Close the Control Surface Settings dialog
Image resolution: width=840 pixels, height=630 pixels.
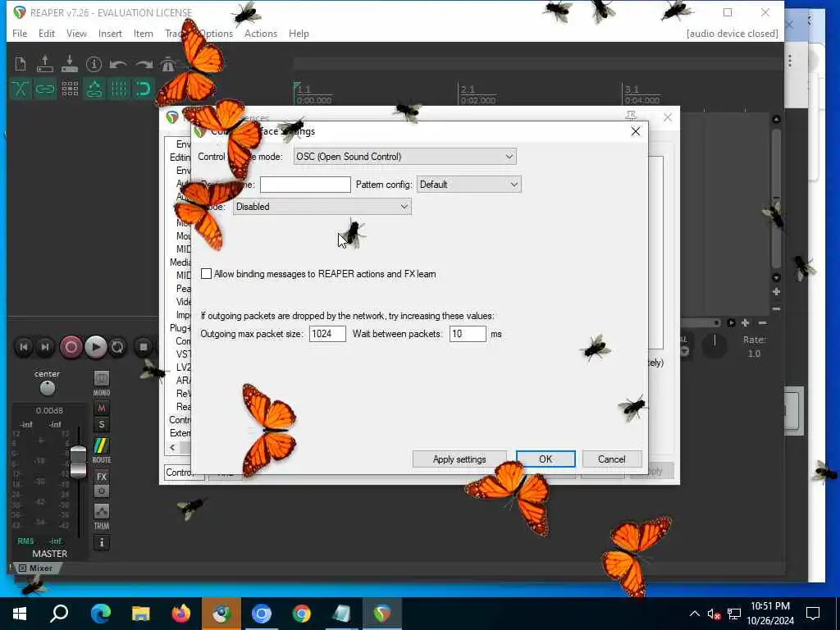[x=636, y=131]
